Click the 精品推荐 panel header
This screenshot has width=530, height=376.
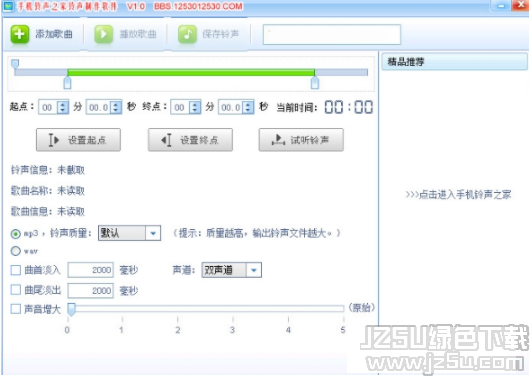tap(454, 62)
